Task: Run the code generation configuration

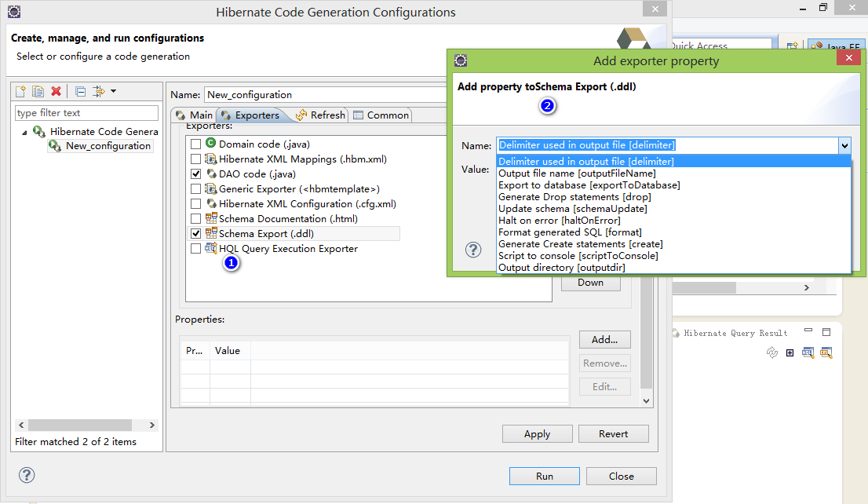Action: pos(544,476)
